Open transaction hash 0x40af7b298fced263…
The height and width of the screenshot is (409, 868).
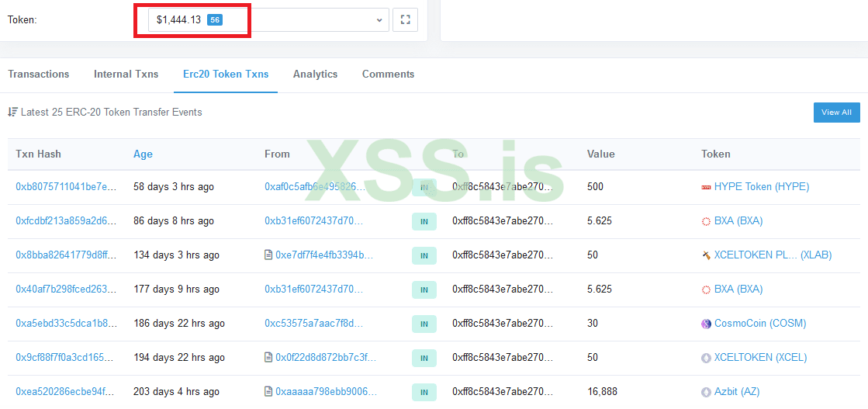(67, 289)
